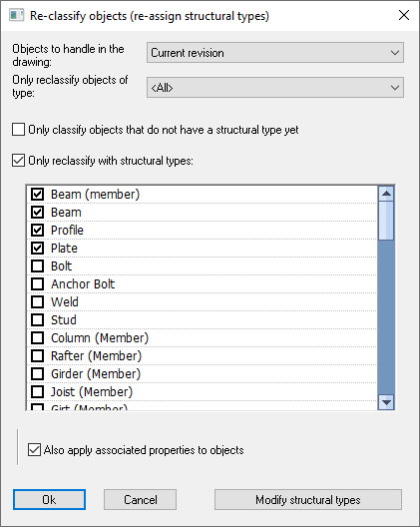
Task: Expand the <All> object type dropdown
Action: [275, 88]
